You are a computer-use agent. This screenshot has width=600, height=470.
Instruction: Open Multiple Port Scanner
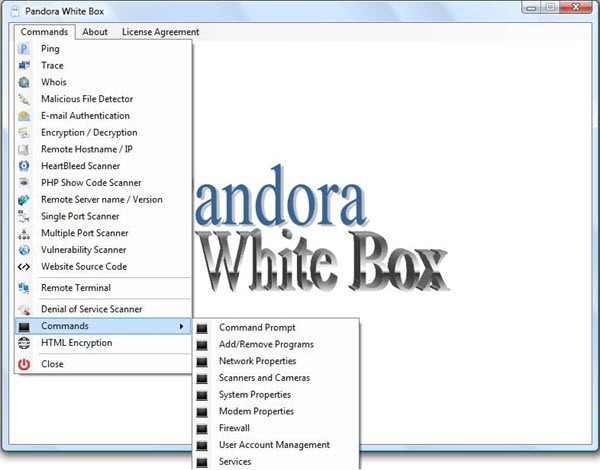pos(103,233)
